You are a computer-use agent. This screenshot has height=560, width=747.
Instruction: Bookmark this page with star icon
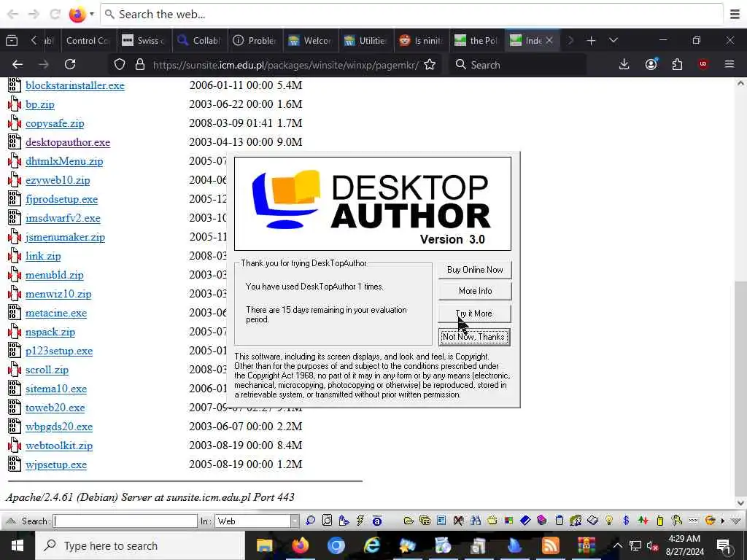(430, 64)
